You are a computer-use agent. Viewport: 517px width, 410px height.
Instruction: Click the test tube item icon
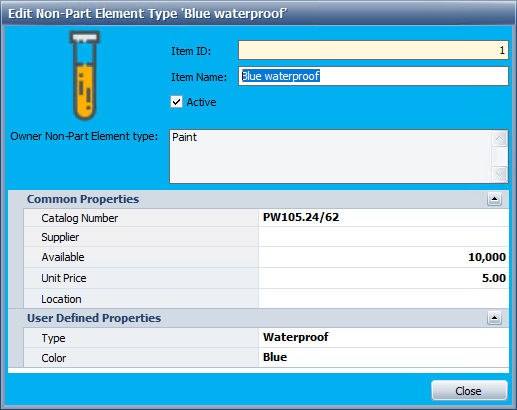tap(85, 76)
